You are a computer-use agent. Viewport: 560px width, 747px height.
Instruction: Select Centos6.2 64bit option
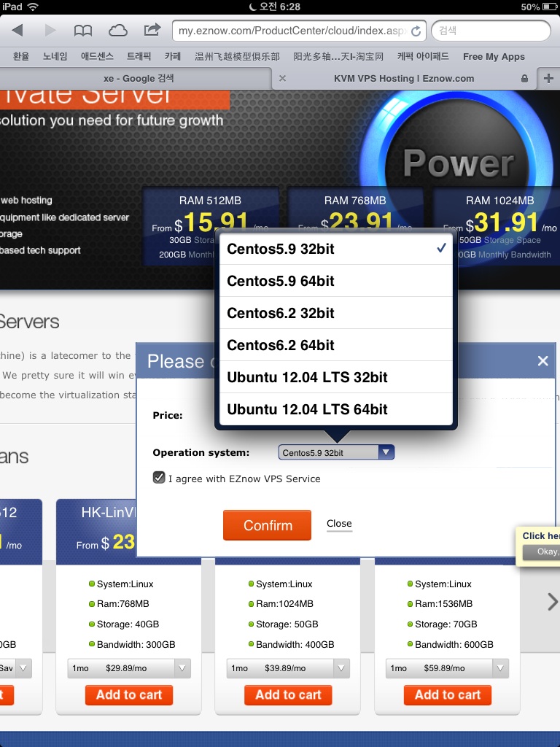click(x=335, y=345)
